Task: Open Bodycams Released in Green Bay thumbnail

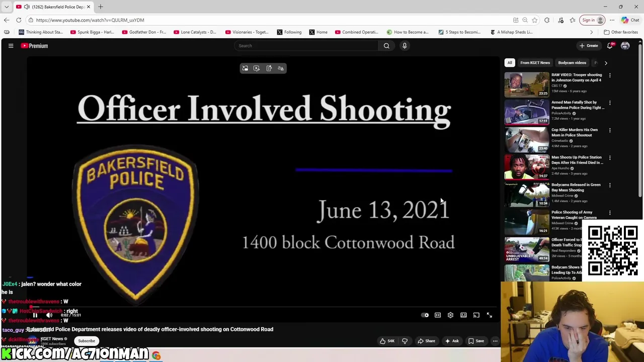Action: [527, 194]
